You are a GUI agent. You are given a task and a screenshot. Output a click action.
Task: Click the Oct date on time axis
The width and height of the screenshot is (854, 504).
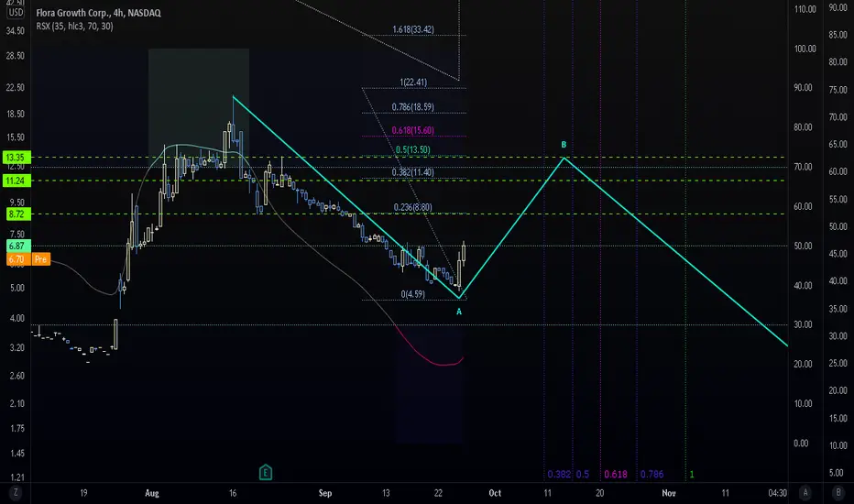495,493
